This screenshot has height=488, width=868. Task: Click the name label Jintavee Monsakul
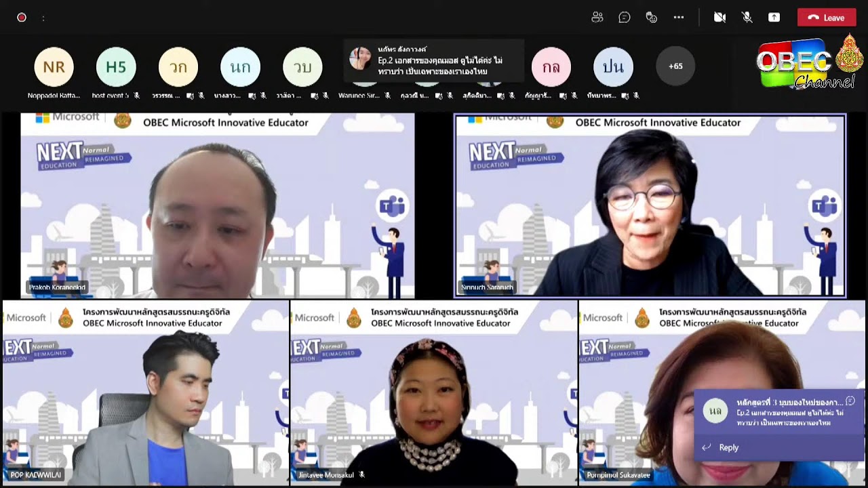tap(326, 475)
